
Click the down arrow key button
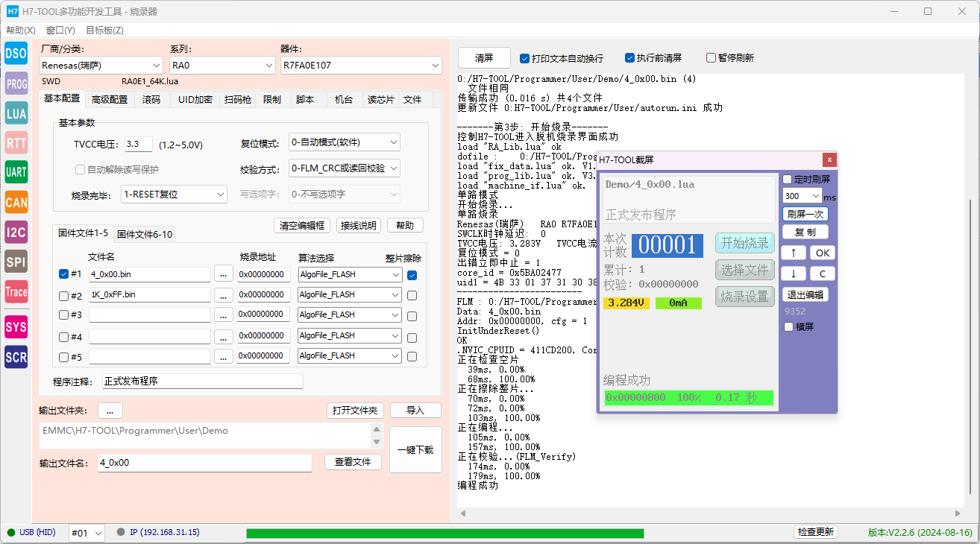pos(794,273)
